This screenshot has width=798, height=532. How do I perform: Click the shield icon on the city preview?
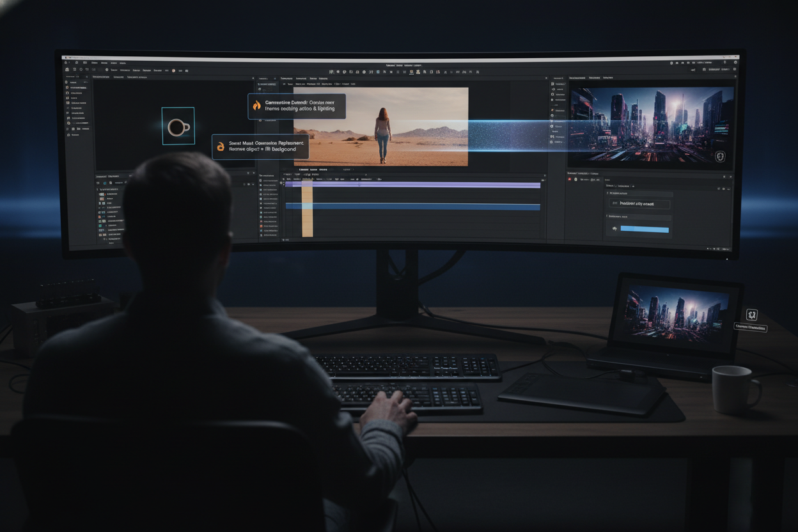coord(720,156)
